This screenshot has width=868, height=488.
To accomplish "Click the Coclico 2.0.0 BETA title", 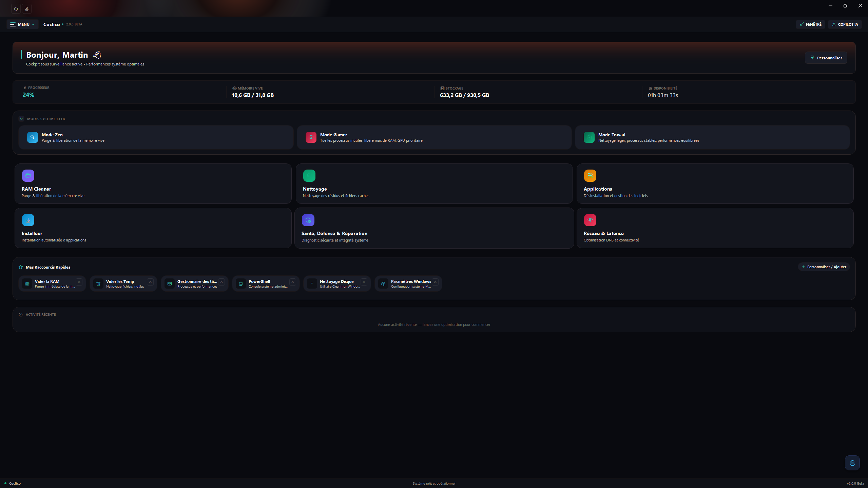I will [63, 24].
